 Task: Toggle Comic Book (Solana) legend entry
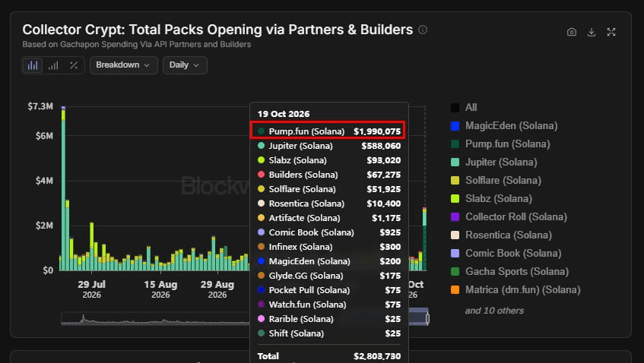tap(506, 253)
